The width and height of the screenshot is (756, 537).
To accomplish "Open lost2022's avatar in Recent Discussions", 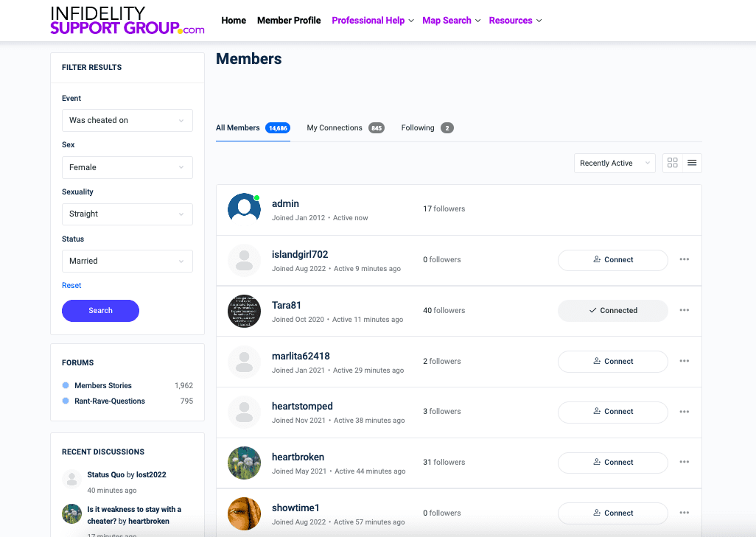I will (x=71, y=479).
